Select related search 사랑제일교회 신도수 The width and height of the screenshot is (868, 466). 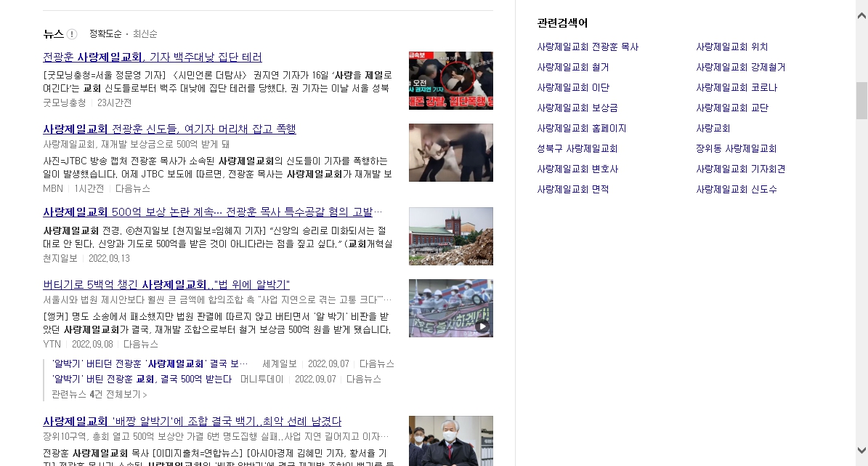point(737,190)
